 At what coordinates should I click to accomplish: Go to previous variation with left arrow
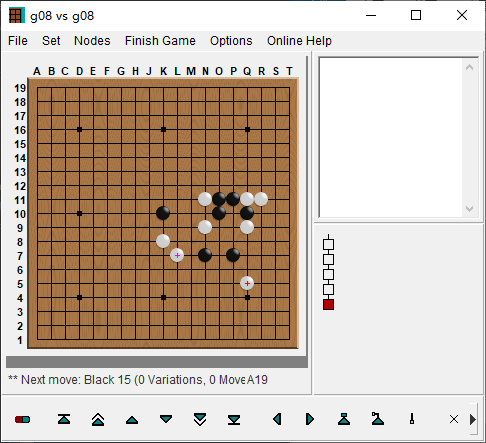(277, 419)
